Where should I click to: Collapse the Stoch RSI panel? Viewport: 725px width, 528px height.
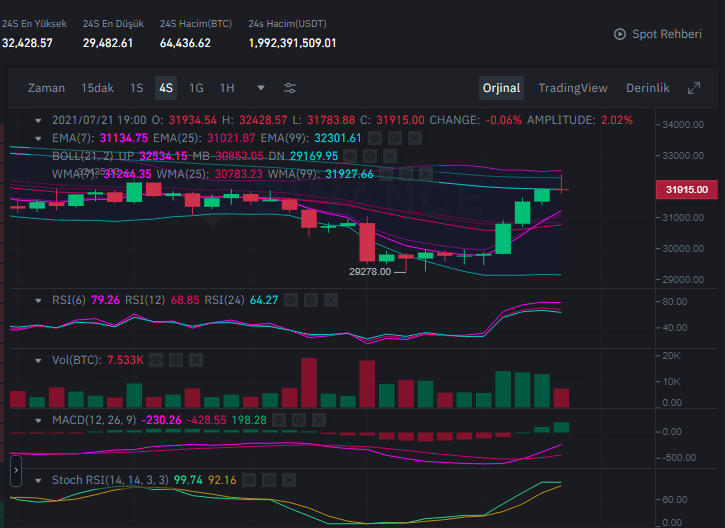38,480
